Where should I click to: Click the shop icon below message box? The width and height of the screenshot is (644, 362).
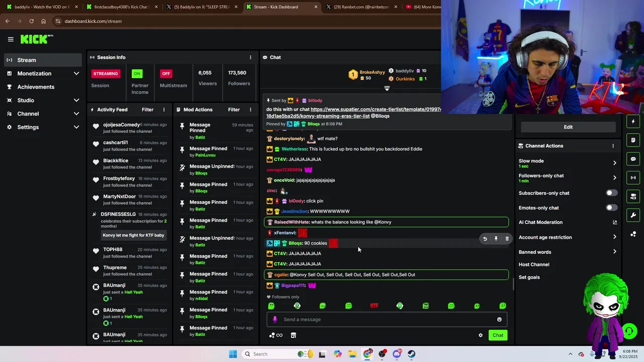pyautogui.click(x=293, y=335)
